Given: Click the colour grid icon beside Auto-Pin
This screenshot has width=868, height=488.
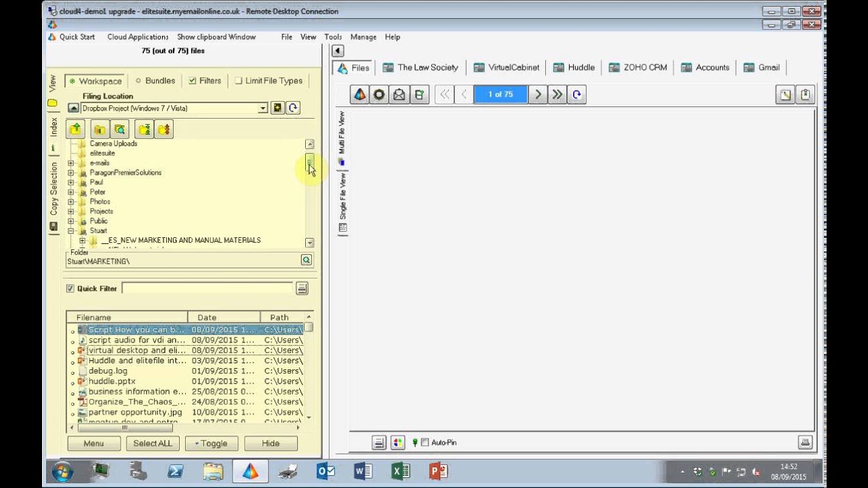Looking at the screenshot, I should [398, 443].
